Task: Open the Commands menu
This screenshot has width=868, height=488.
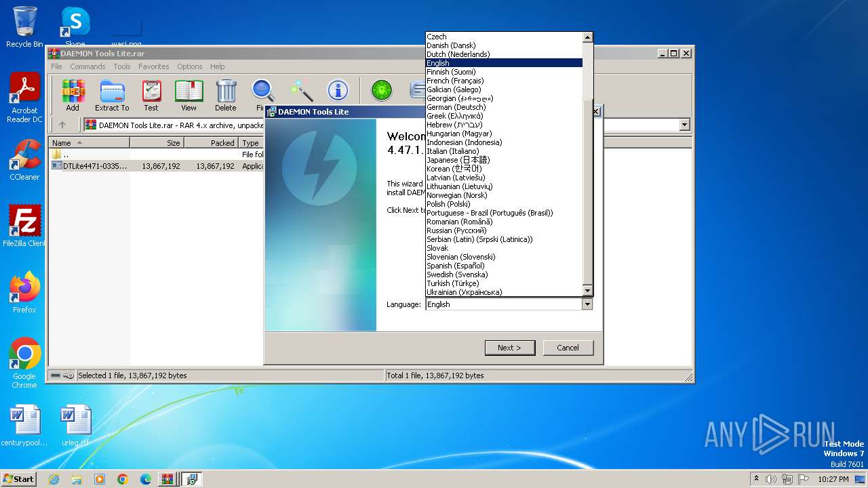Action: [x=87, y=66]
